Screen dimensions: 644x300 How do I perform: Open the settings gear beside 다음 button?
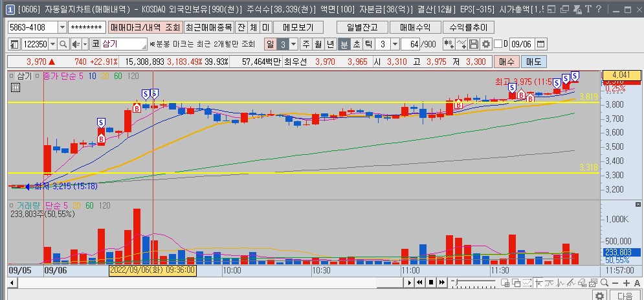click(599, 295)
